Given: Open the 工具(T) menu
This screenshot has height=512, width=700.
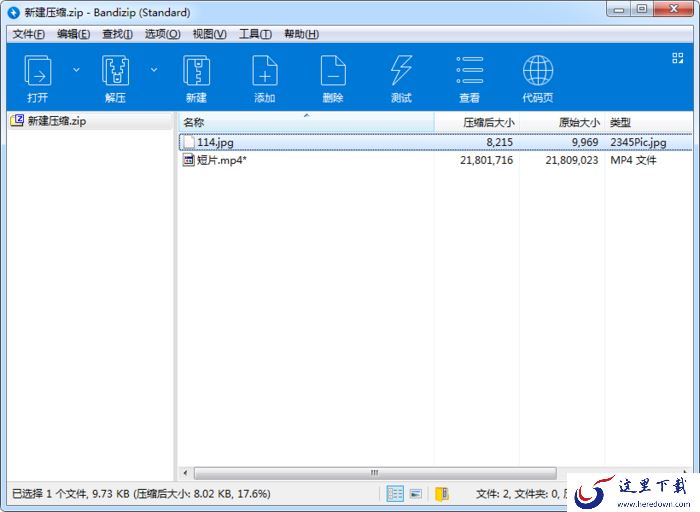Looking at the screenshot, I should [x=255, y=34].
